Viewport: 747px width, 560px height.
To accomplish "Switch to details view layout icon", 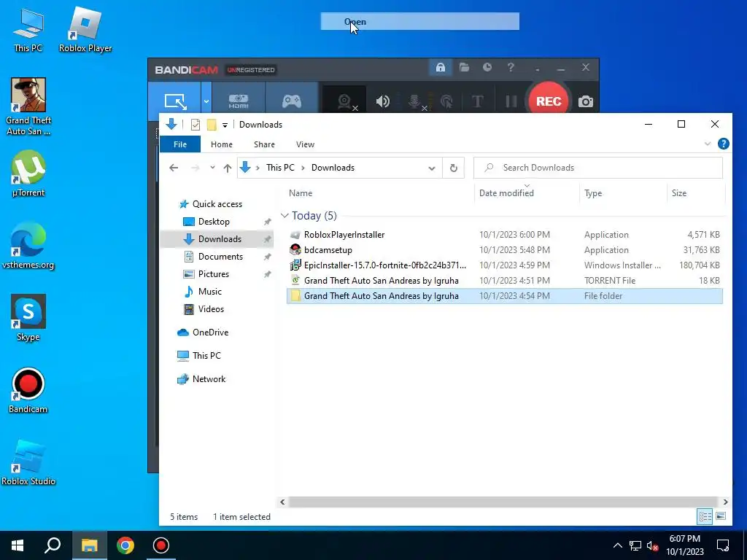I will pyautogui.click(x=705, y=516).
